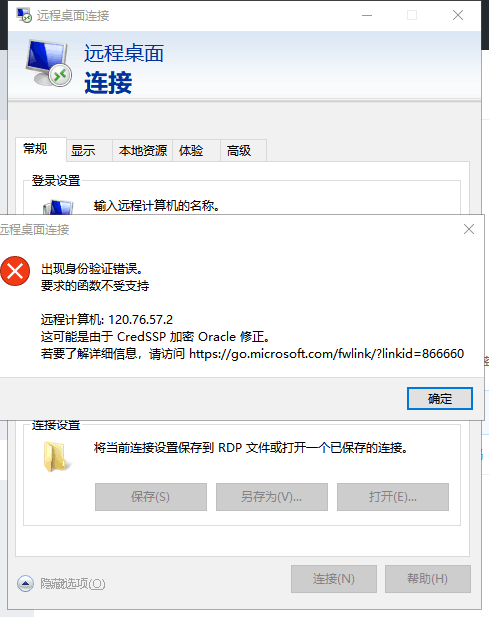Click the yellow folder icon in connection settings
Screen dimensions: 489x617
point(55,457)
